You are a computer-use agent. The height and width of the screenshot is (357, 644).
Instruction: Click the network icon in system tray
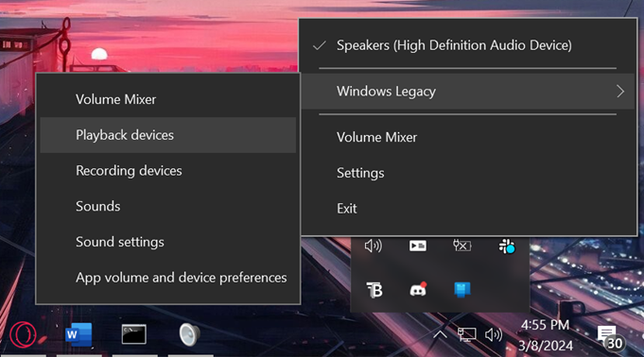tap(467, 334)
